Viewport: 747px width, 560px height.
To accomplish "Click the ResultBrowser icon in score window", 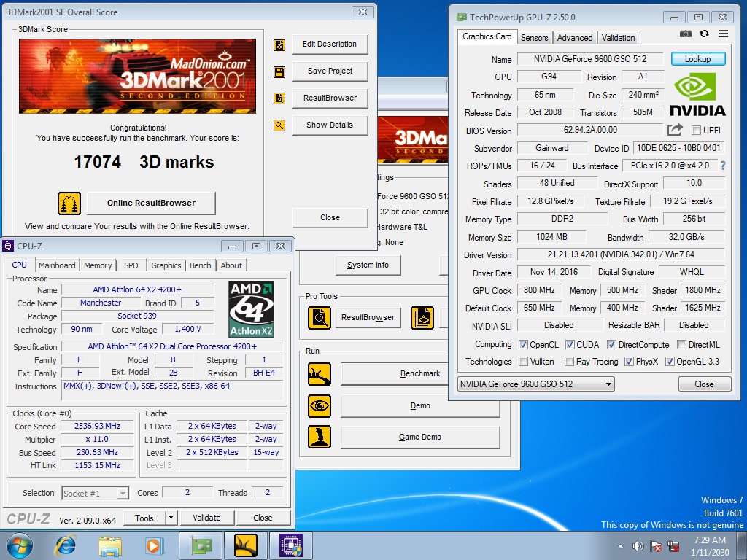I will tap(279, 98).
